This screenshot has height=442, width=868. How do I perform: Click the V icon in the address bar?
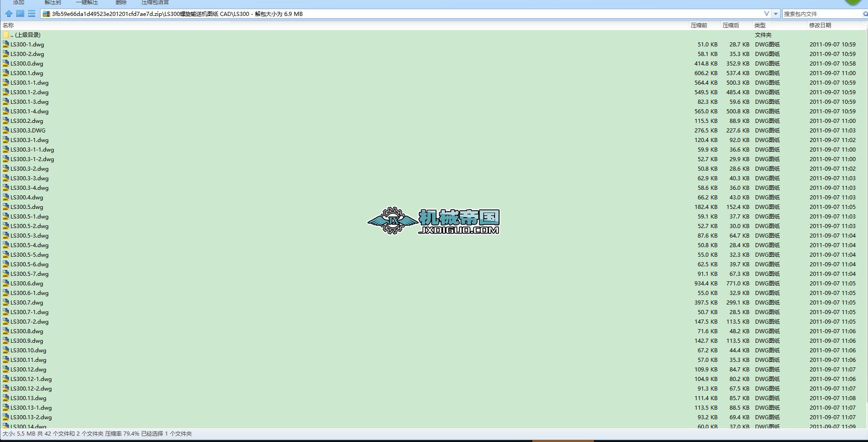[x=766, y=14]
